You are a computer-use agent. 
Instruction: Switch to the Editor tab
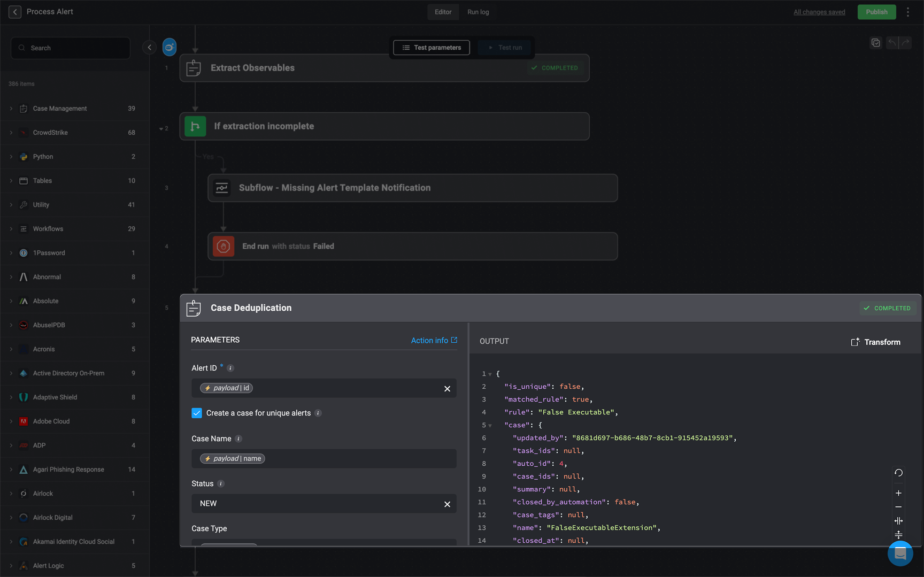tap(443, 12)
